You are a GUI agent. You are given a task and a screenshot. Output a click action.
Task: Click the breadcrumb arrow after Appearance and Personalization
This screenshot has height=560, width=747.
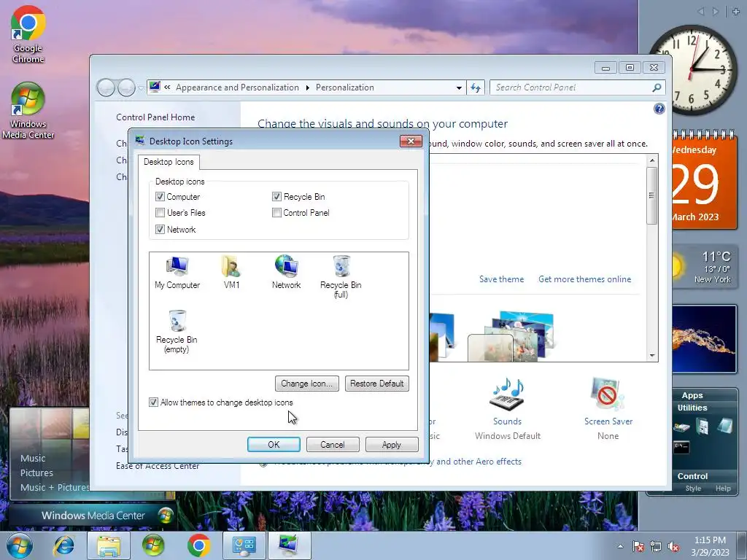[x=307, y=87]
